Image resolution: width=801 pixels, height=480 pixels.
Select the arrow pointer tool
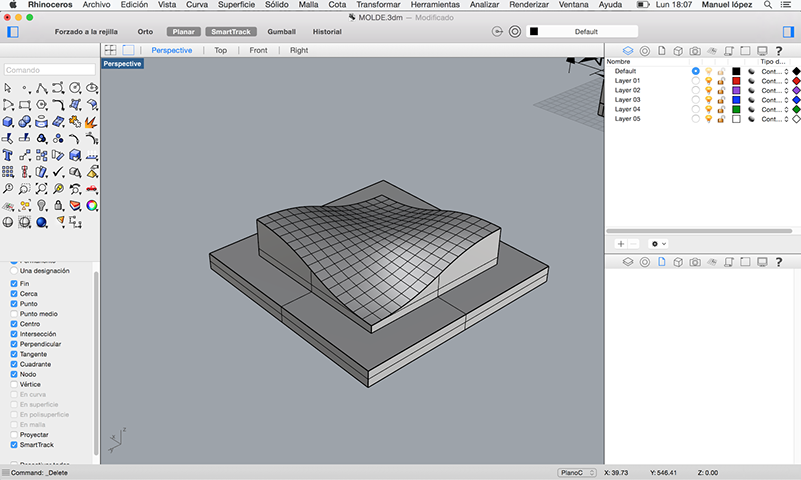(8, 88)
